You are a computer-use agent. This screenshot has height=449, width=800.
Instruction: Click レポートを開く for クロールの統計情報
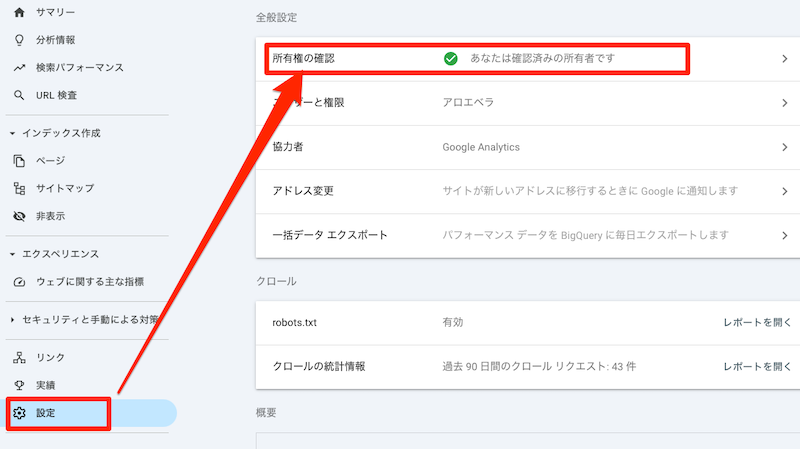[757, 367]
